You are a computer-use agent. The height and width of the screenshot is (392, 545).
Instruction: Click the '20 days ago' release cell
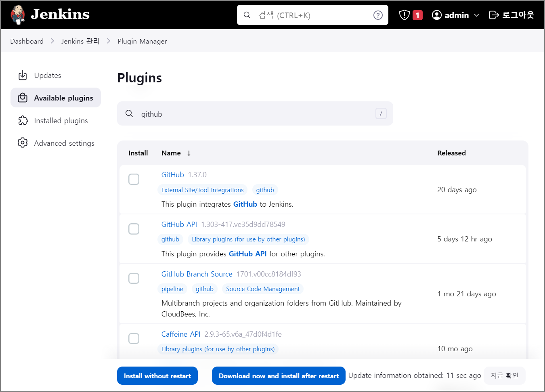(457, 190)
